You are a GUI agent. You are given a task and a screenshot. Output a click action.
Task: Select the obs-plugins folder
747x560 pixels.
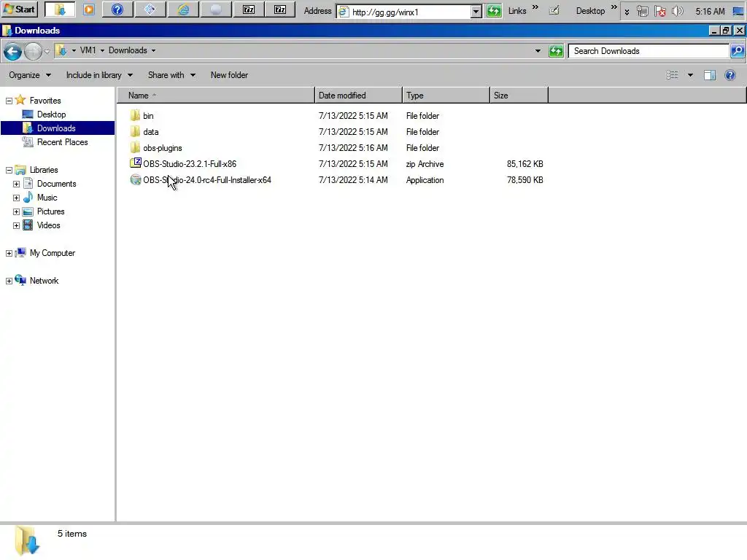163,148
